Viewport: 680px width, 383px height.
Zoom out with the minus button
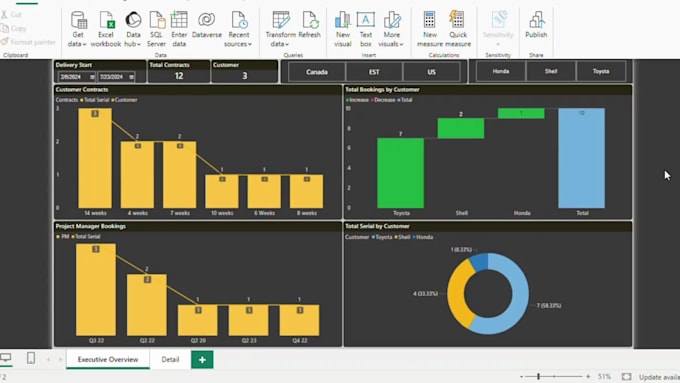[521, 376]
